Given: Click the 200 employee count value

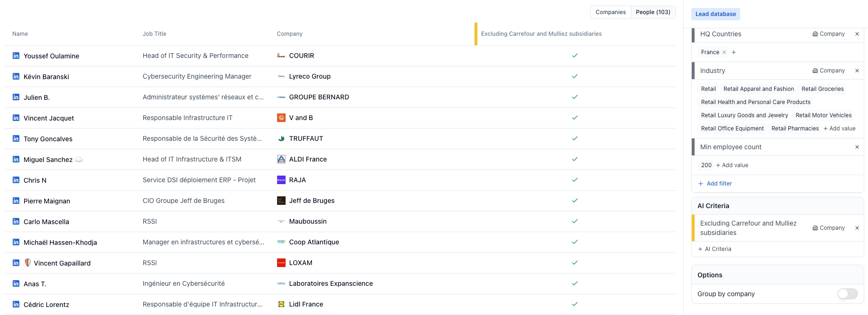Looking at the screenshot, I should [706, 165].
